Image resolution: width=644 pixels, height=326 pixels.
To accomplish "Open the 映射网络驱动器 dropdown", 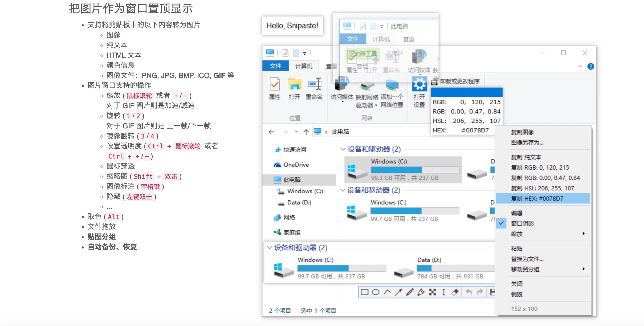I will pos(376,106).
